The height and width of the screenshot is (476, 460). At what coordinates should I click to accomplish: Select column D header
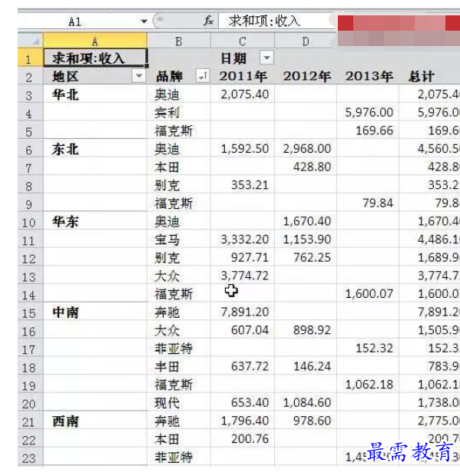click(306, 41)
